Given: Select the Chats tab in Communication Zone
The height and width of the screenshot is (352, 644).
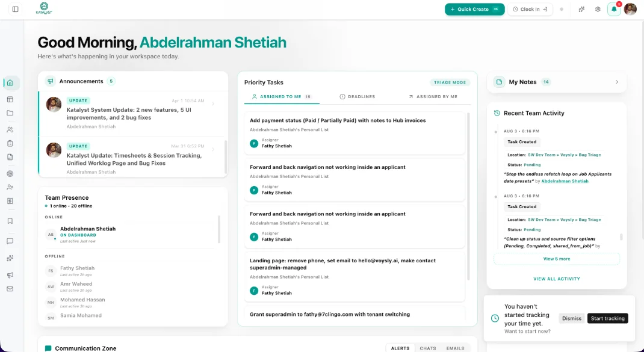Looking at the screenshot, I should (427, 348).
